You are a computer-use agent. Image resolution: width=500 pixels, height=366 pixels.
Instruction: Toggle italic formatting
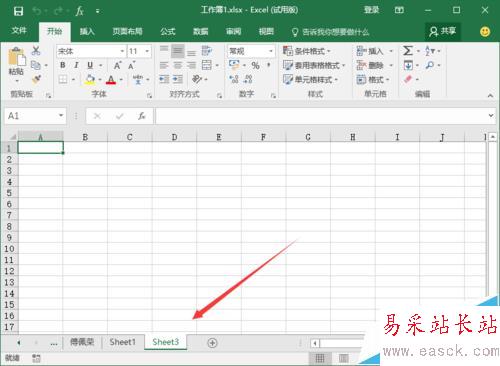pyautogui.click(x=76, y=65)
